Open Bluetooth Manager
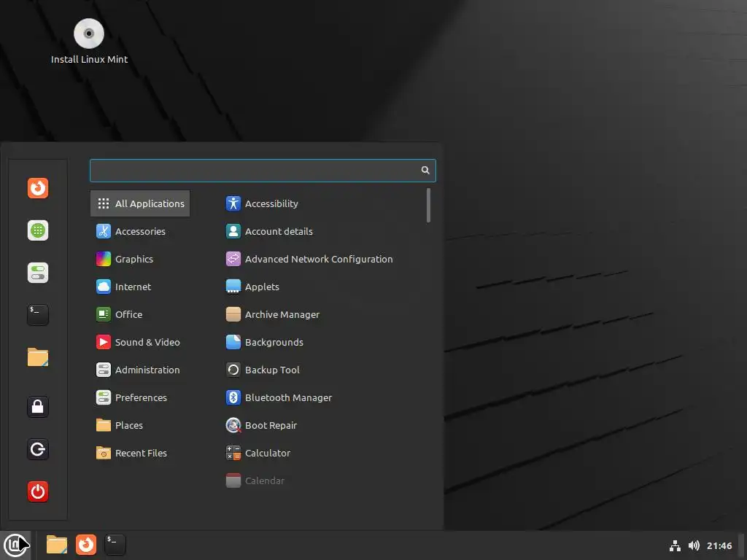 [322, 397]
